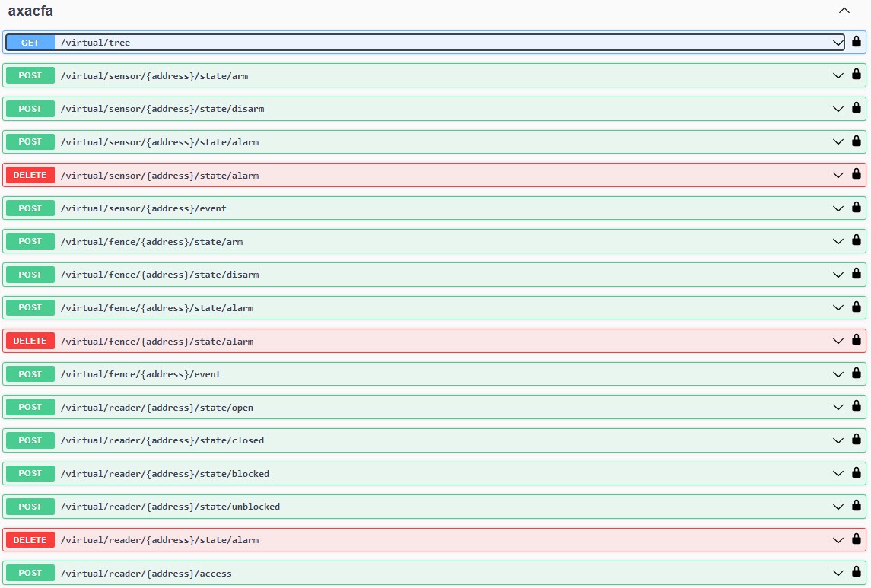The image size is (871, 588).
Task: Collapse the axacfa section
Action: coord(844,11)
